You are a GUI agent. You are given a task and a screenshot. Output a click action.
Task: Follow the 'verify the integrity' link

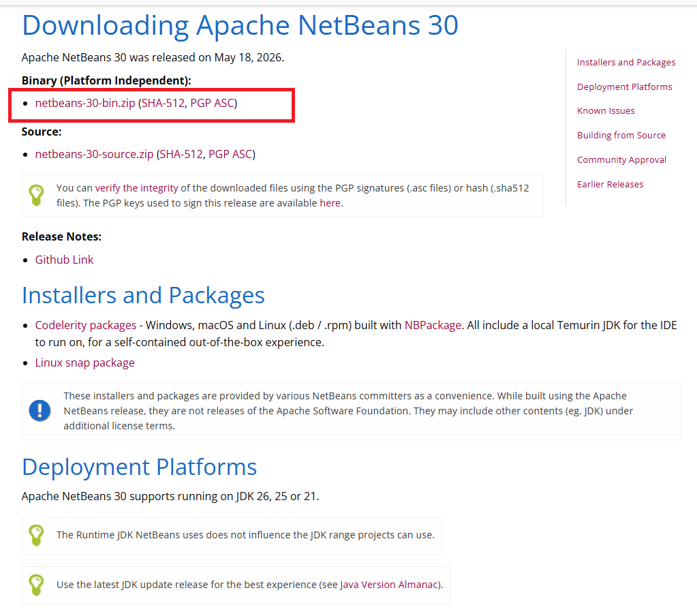[136, 188]
